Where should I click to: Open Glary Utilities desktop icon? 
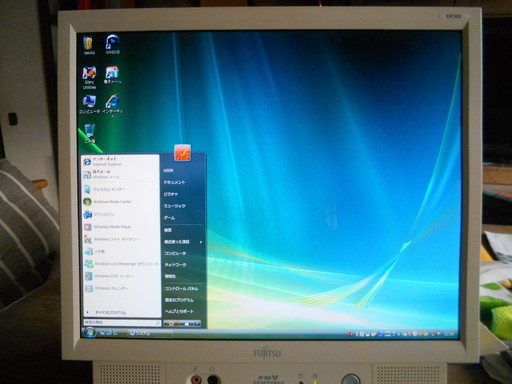point(89,78)
